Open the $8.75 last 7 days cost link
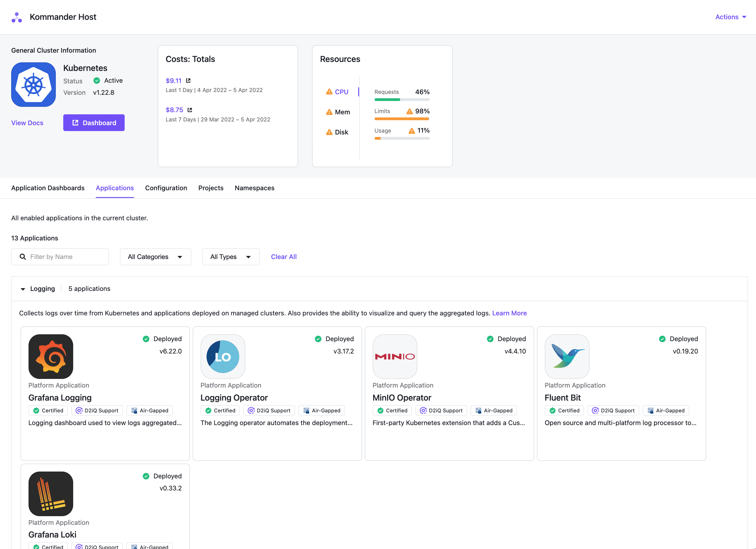The width and height of the screenshot is (756, 549). pyautogui.click(x=174, y=110)
